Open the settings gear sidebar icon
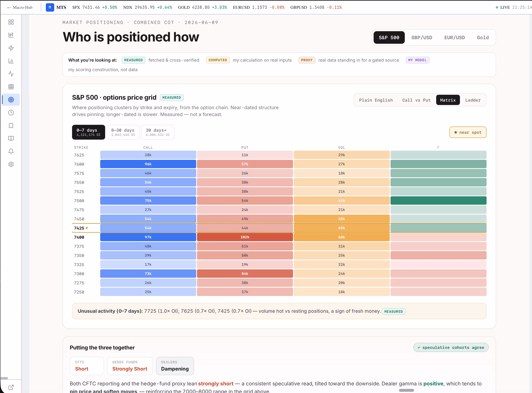The height and width of the screenshot is (393, 532). coord(11,164)
